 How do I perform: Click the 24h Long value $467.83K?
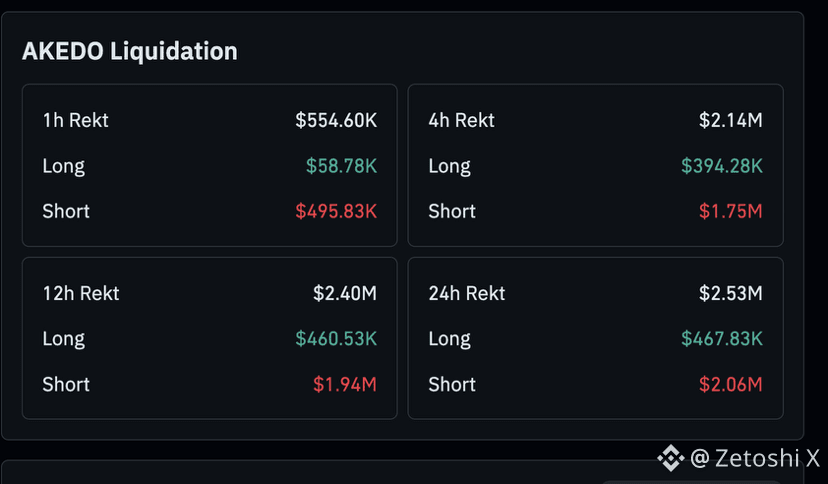coord(722,338)
